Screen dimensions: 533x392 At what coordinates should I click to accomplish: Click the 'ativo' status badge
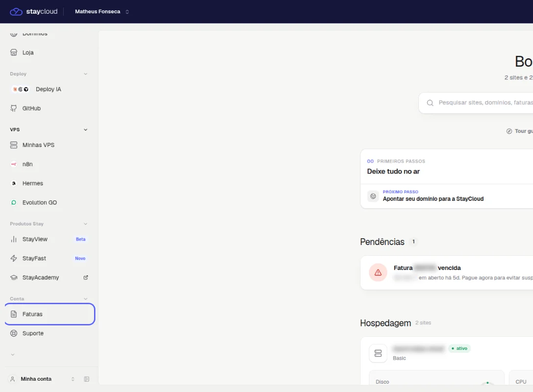click(459, 348)
